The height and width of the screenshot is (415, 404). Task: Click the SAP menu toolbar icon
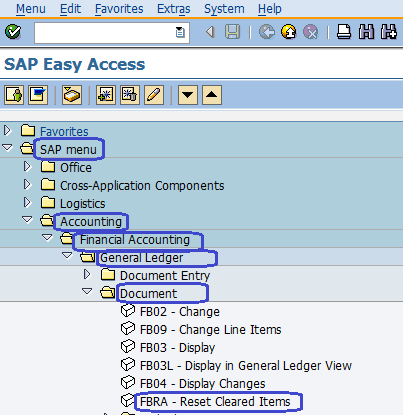coord(38,95)
